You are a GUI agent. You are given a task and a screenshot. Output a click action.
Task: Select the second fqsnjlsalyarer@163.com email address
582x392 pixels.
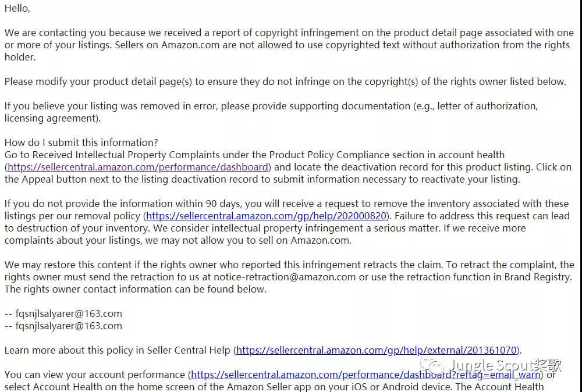coord(69,326)
